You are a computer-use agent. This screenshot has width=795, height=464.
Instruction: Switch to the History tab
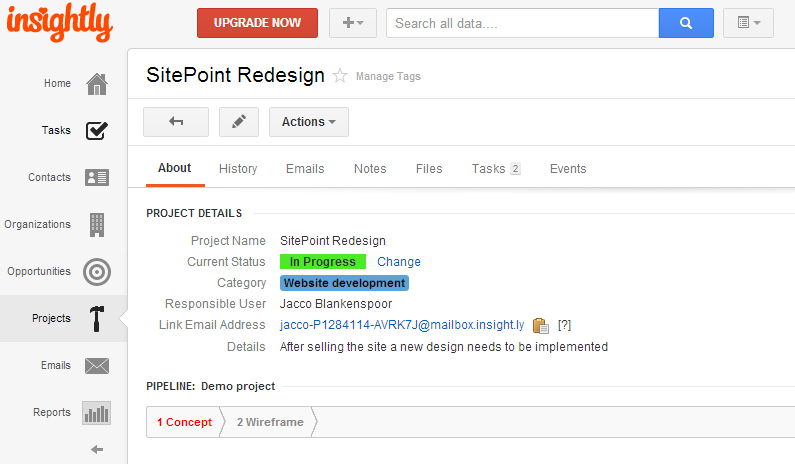[x=238, y=169]
